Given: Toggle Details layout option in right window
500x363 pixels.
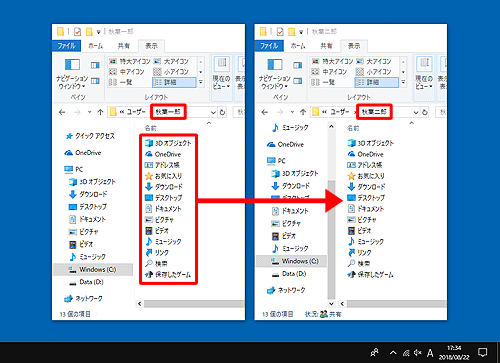Looking at the screenshot, I should click(x=377, y=82).
